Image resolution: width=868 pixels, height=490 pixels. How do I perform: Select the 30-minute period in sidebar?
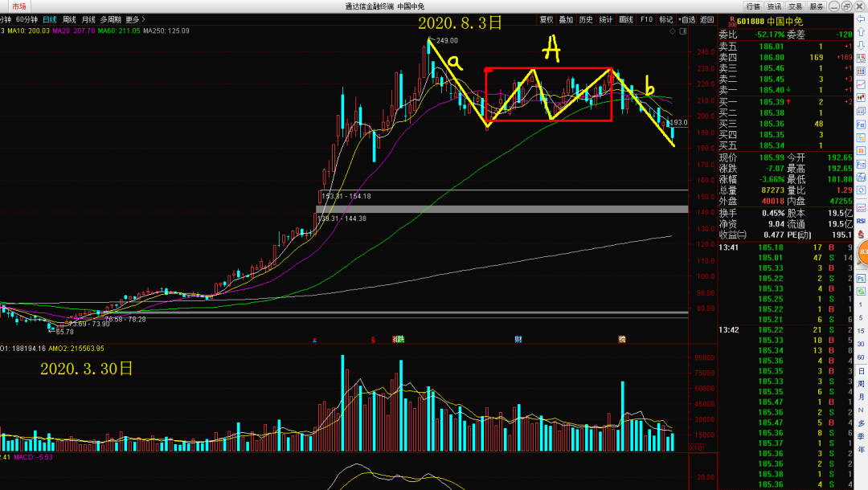[861, 344]
